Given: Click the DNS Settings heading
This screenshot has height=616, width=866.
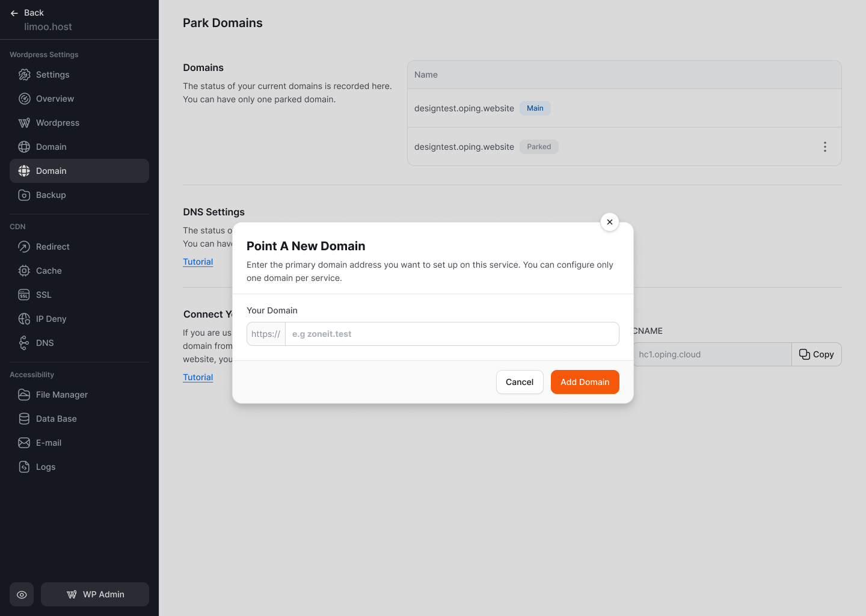Looking at the screenshot, I should click(213, 212).
